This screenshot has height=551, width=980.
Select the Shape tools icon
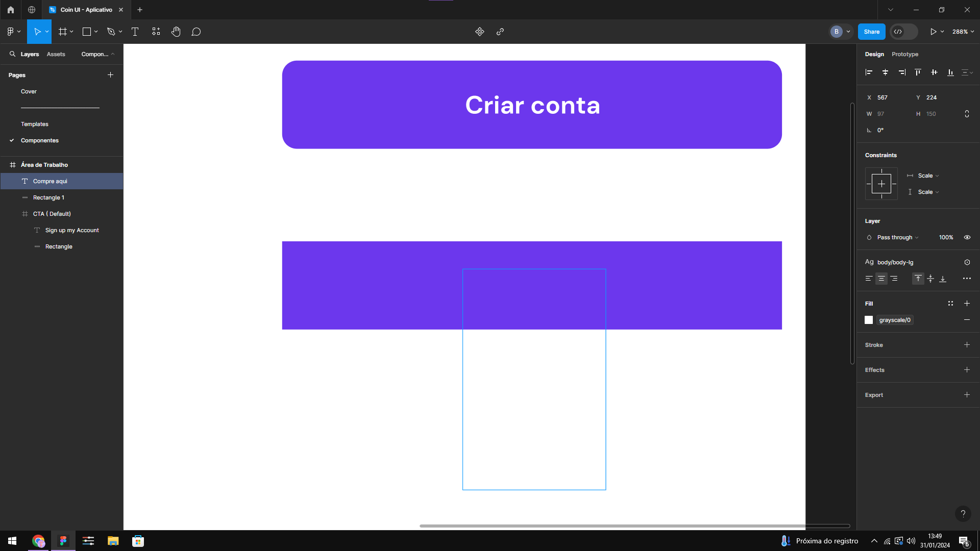coord(86,32)
